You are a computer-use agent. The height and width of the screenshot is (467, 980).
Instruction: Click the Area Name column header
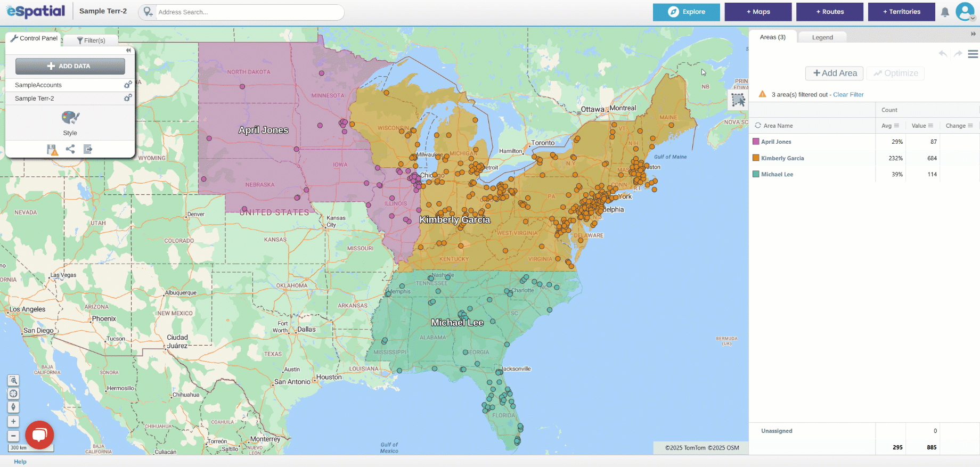pos(778,126)
